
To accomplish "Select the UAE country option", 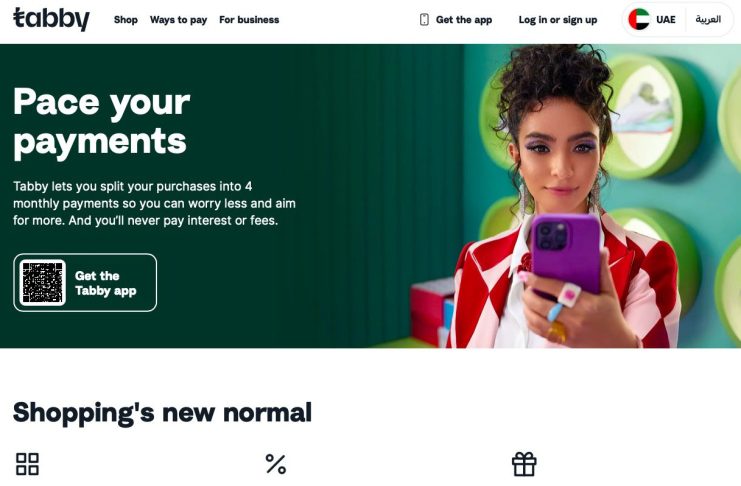I will (x=652, y=19).
